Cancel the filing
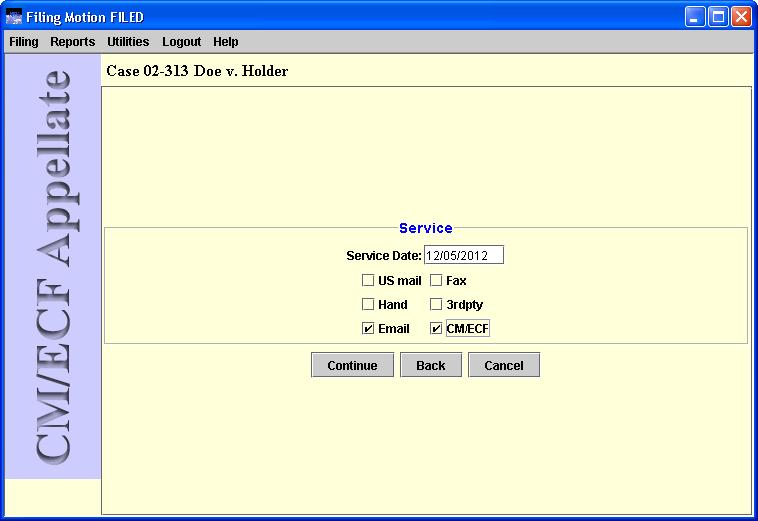Image resolution: width=758 pixels, height=521 pixels. [x=504, y=365]
